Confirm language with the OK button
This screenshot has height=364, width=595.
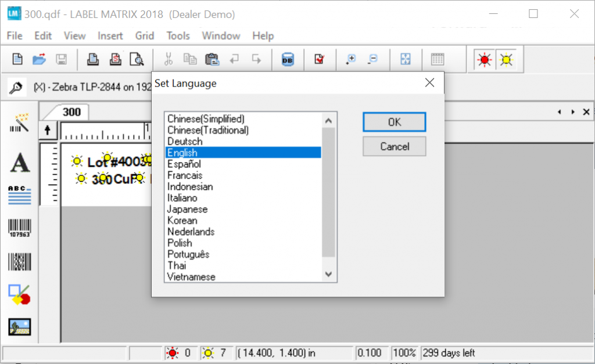(395, 122)
